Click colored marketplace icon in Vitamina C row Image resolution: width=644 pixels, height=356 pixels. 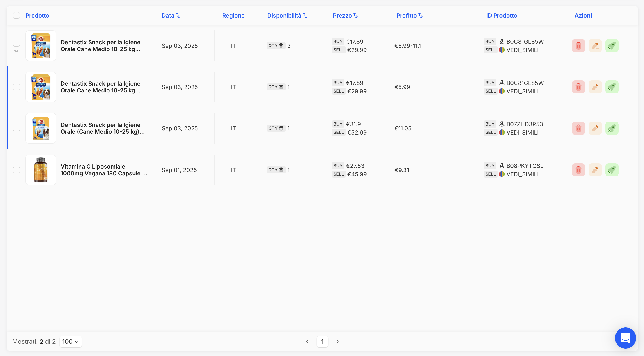point(501,174)
